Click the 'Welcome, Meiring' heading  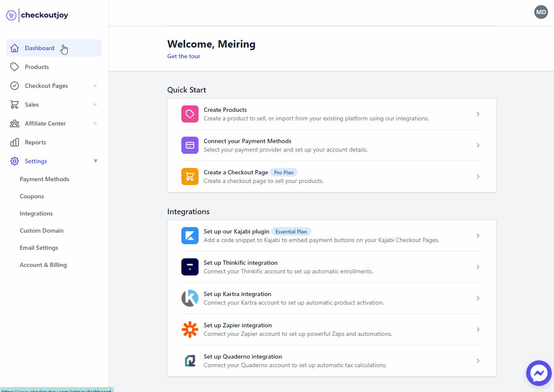coord(211,44)
